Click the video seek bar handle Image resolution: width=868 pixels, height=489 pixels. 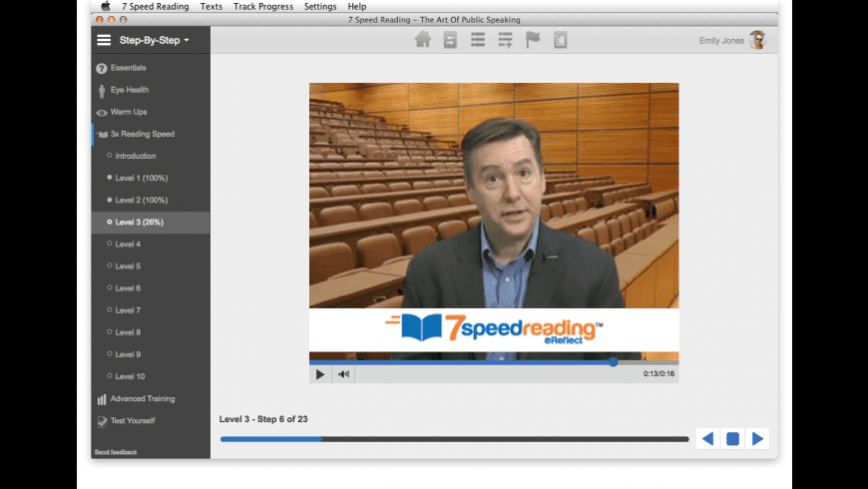click(613, 362)
